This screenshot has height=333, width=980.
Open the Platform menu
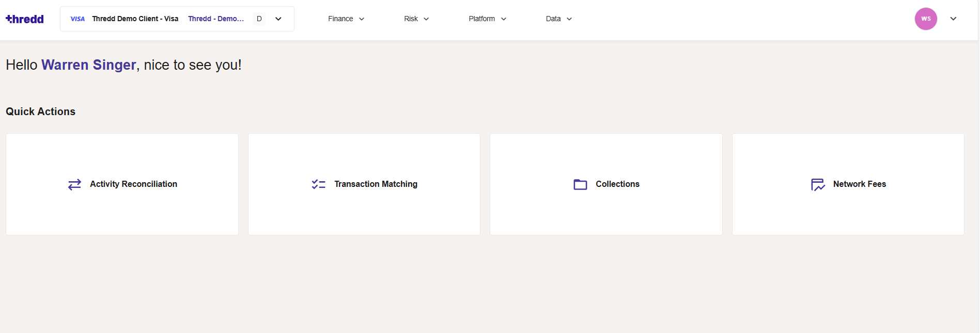[x=488, y=19]
